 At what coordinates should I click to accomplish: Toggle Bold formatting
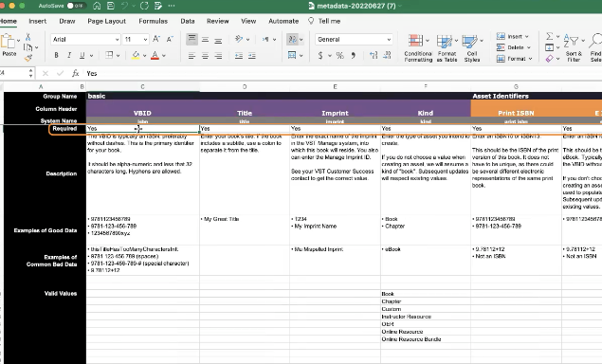57,55
